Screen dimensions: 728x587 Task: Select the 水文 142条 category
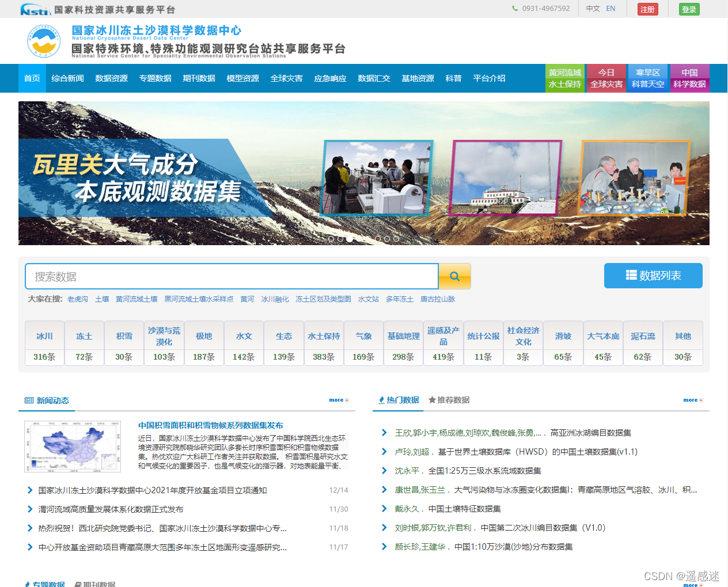244,344
